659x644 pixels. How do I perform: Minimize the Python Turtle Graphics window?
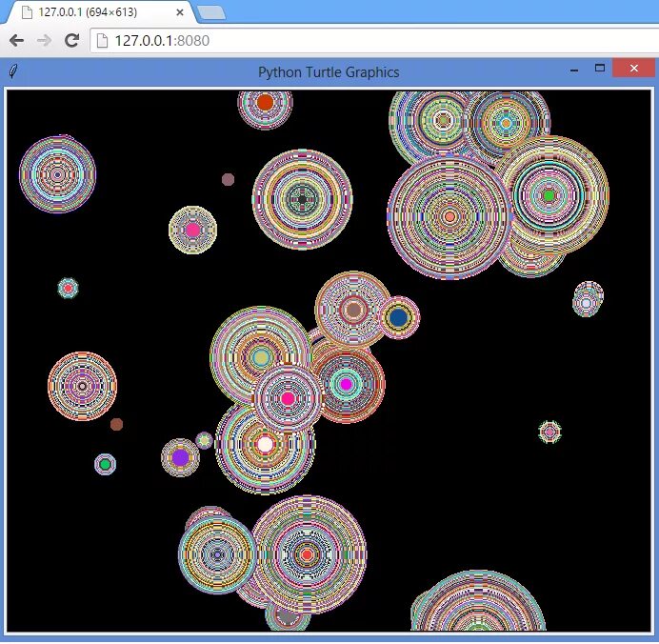pos(574,70)
